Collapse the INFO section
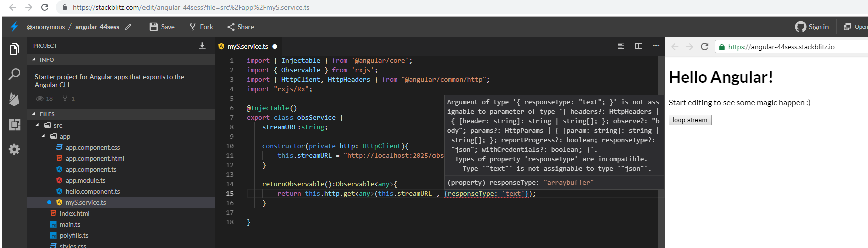Image resolution: width=868 pixels, height=248 pixels. click(120, 59)
